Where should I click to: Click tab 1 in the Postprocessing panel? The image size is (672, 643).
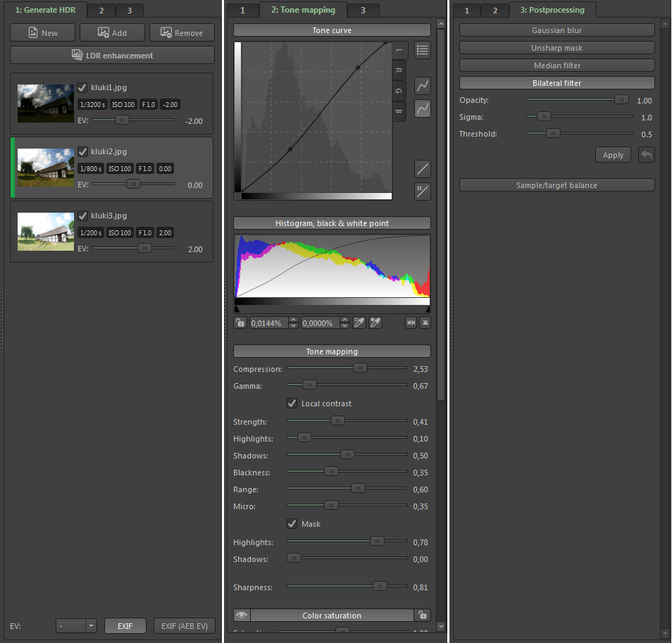467,11
